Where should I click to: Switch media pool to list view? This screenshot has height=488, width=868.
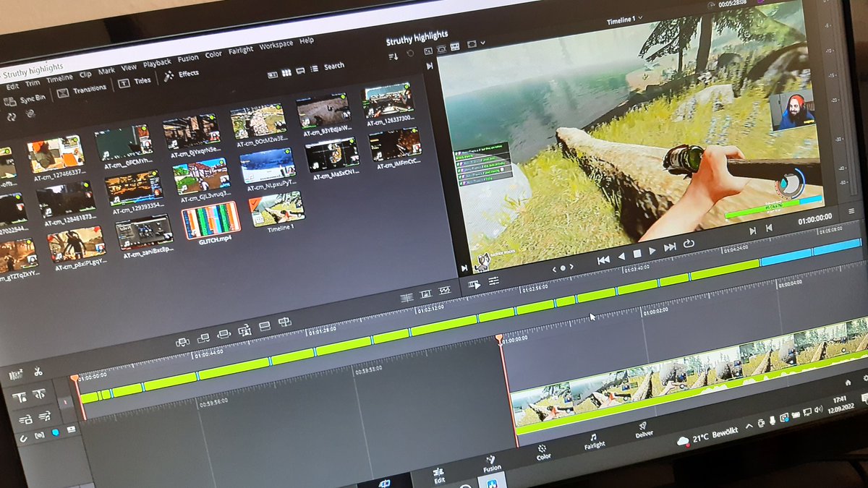click(x=314, y=69)
